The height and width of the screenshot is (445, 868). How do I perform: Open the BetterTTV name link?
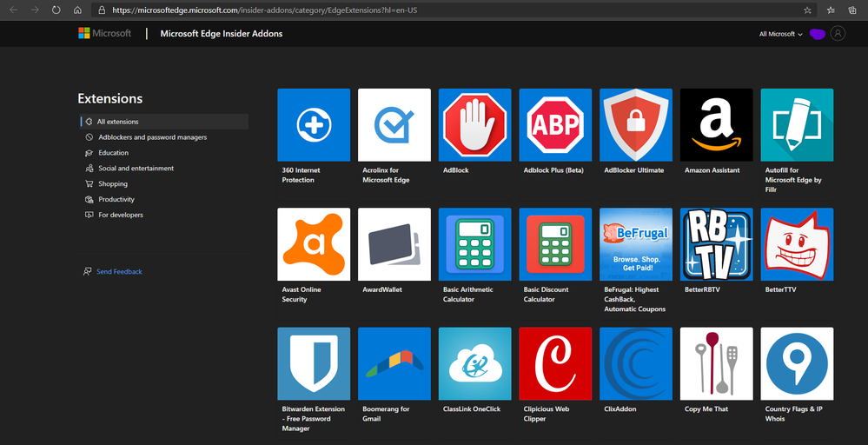780,289
